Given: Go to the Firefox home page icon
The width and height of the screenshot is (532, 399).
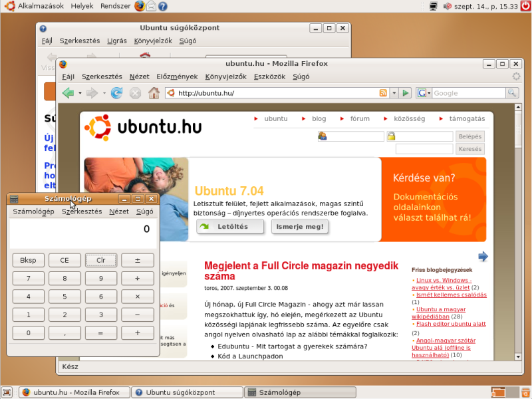Looking at the screenshot, I should 154,93.
